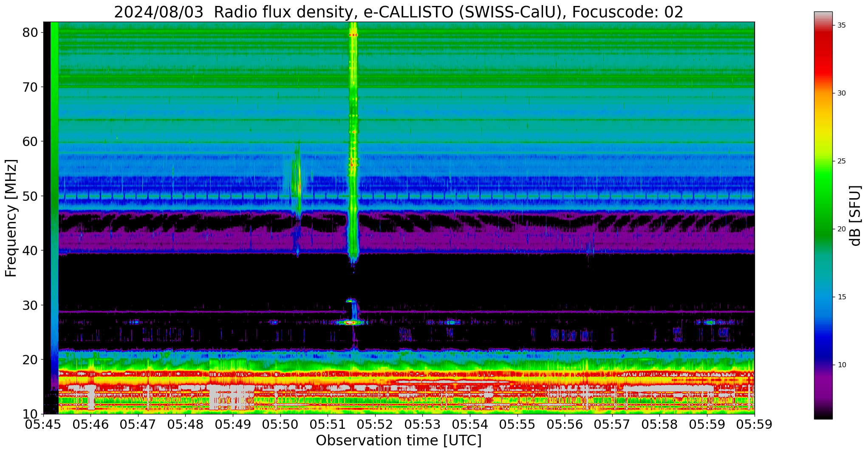Screen dimensions: 868x453
Task: Click the colorbar 15 tick label
Action: [x=842, y=297]
